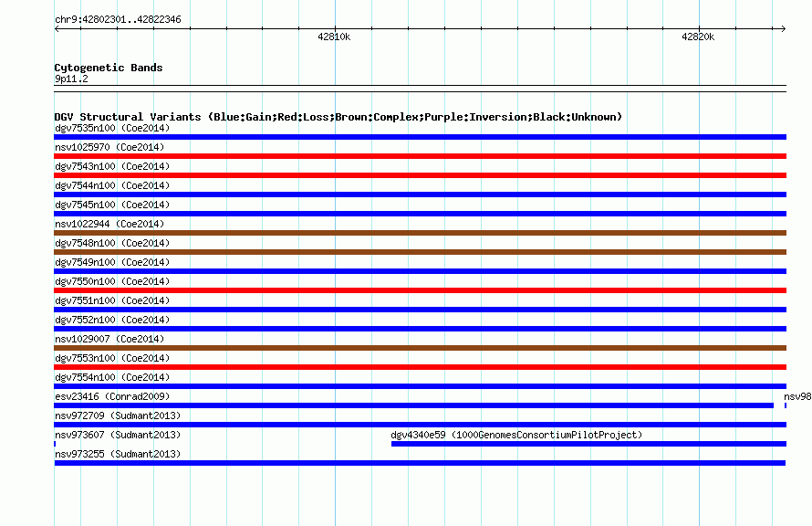This screenshot has width=812, height=526.
Task: Select the brown bar under nsv1029007
Action: coord(420,348)
